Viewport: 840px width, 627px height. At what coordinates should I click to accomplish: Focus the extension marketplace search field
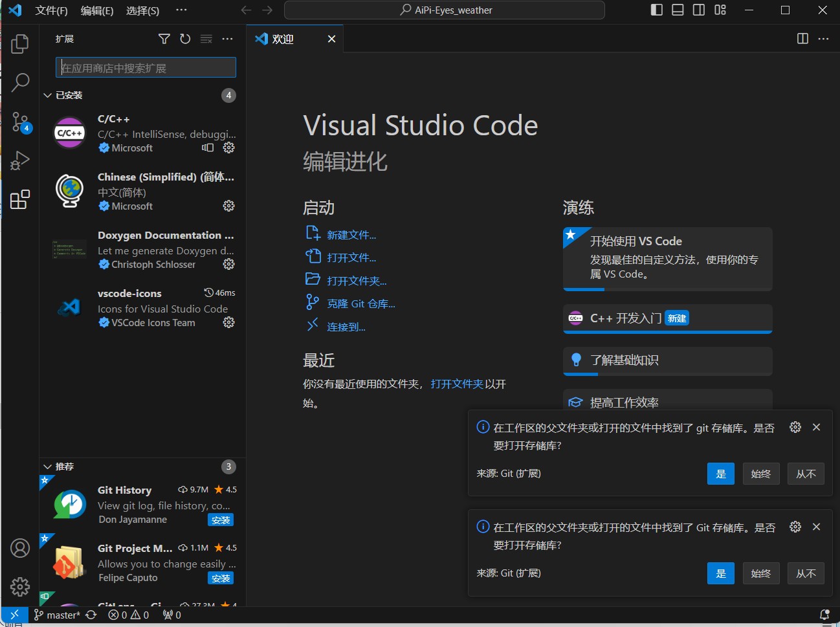146,68
